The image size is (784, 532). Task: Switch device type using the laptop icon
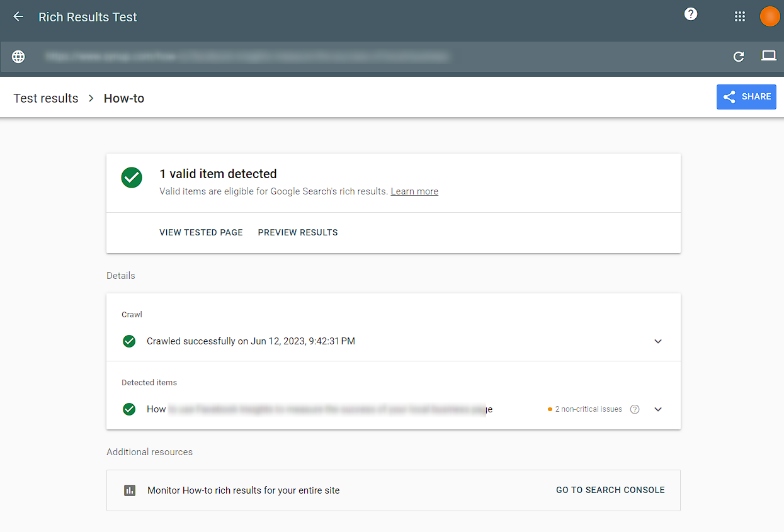point(769,56)
